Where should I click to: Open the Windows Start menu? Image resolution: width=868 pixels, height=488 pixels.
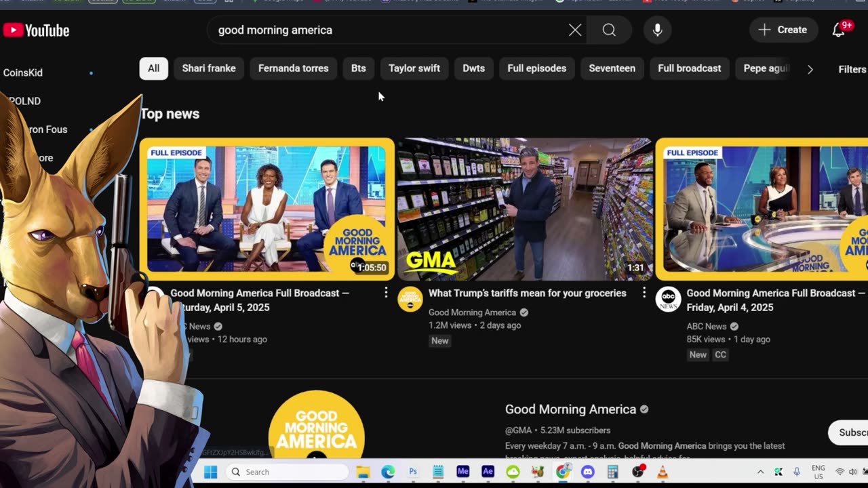[210, 472]
